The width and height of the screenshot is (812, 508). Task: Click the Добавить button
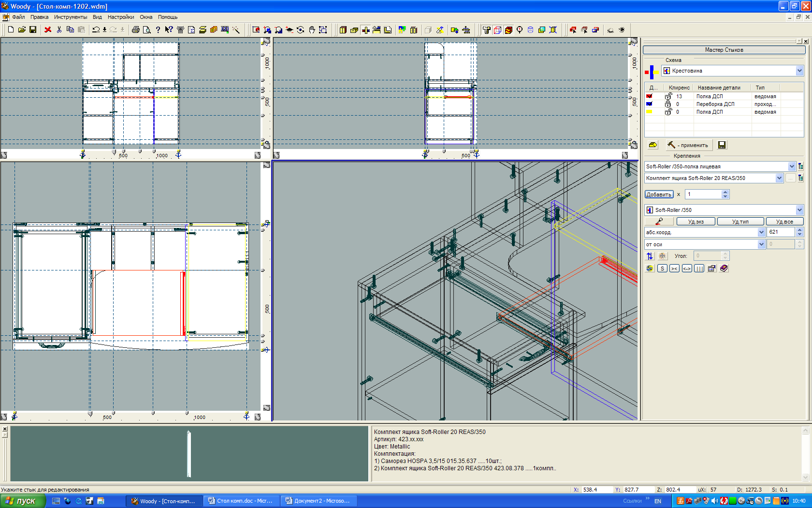click(659, 194)
